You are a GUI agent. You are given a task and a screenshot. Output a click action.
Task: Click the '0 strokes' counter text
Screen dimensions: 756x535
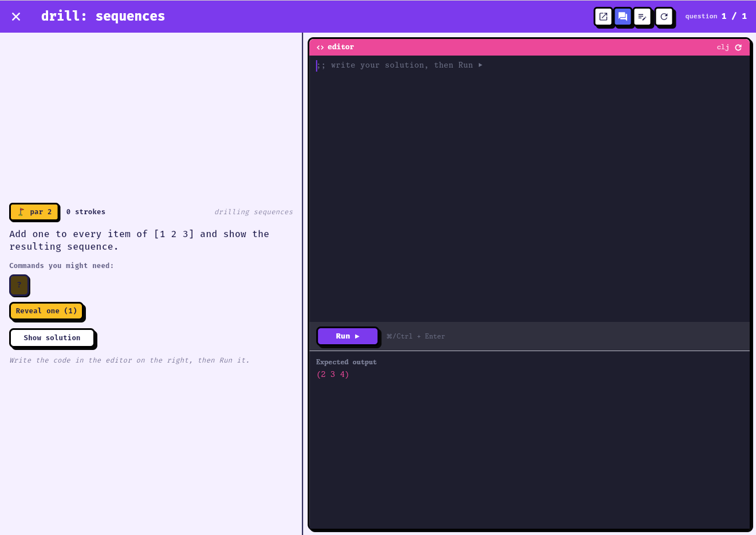point(86,212)
